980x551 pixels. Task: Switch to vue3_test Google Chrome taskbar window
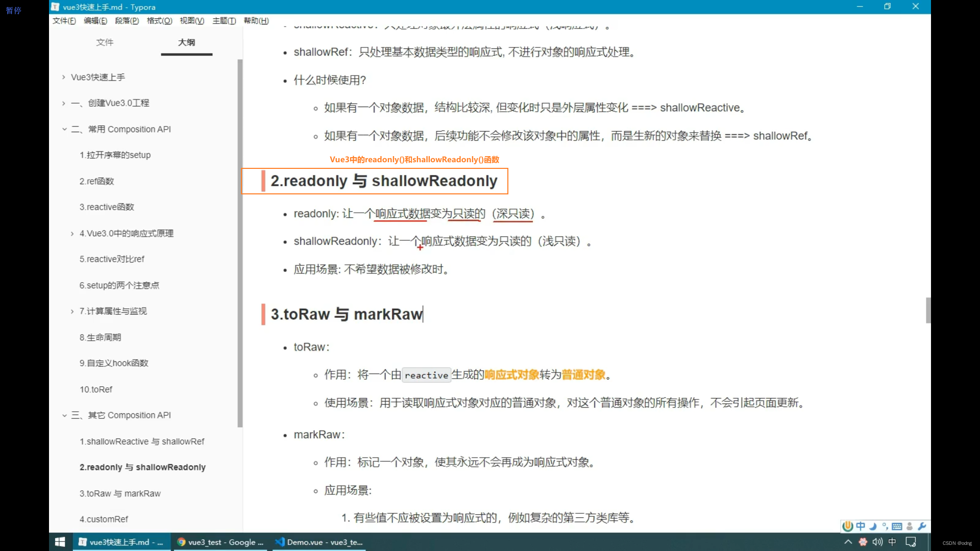pyautogui.click(x=220, y=542)
